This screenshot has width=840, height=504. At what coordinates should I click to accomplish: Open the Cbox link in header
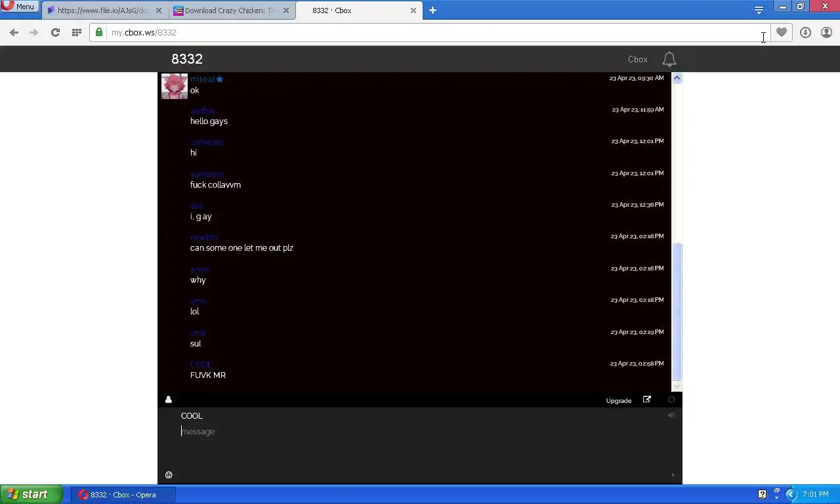click(x=637, y=59)
